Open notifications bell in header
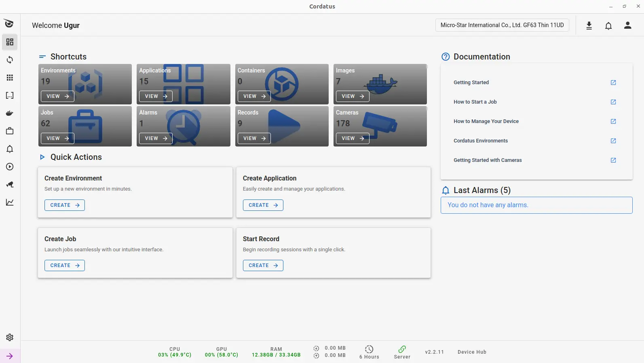Screen dimensions: 644x363 (608, 25)
